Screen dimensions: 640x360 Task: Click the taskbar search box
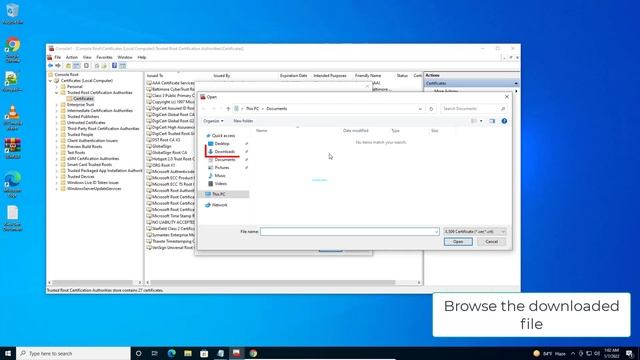[x=73, y=353]
